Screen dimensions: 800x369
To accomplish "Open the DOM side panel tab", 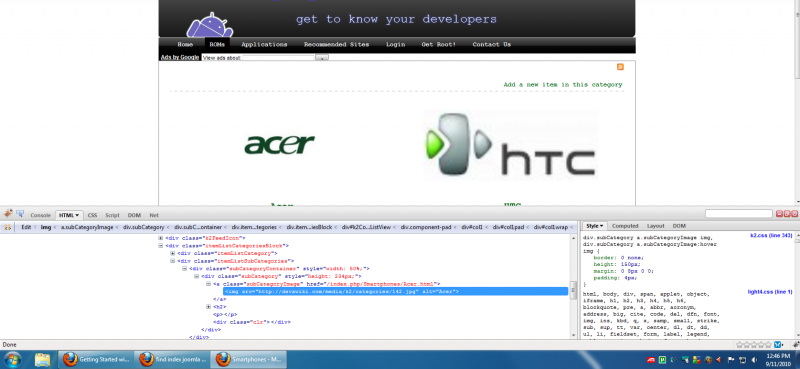I will click(x=679, y=226).
